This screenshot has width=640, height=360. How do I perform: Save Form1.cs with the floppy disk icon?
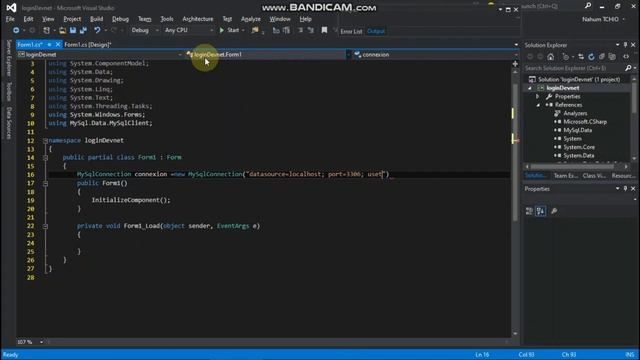(73, 30)
